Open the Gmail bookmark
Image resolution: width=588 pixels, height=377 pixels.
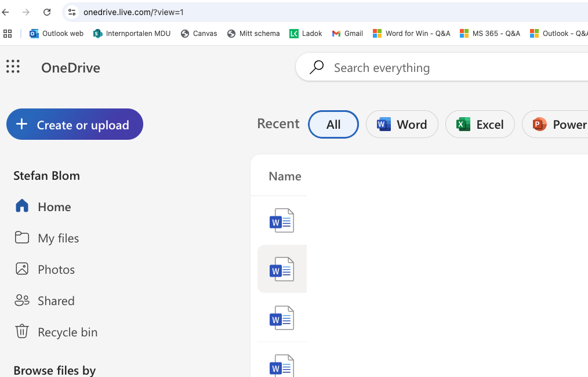tap(347, 34)
